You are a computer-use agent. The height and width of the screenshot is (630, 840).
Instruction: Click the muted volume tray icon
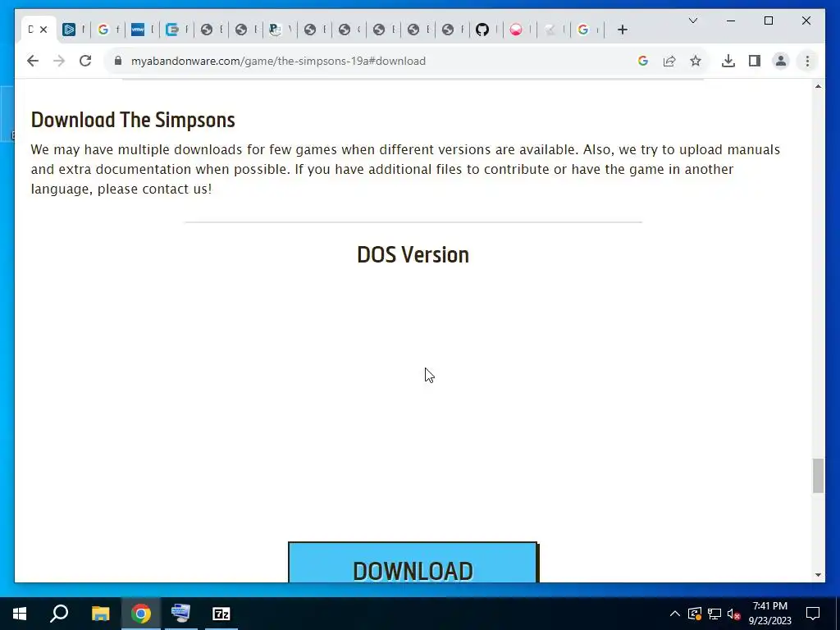click(x=734, y=614)
